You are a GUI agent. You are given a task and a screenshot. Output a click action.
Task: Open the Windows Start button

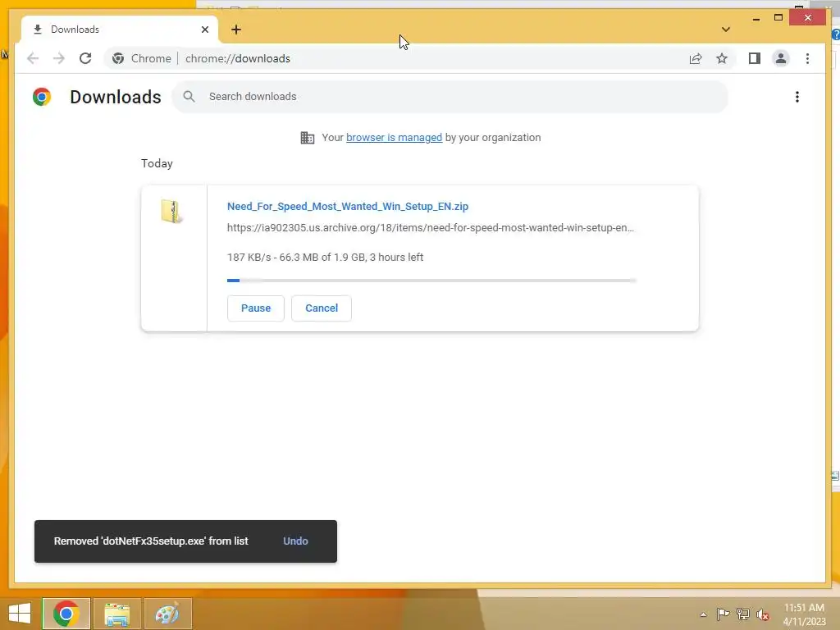[x=20, y=614]
